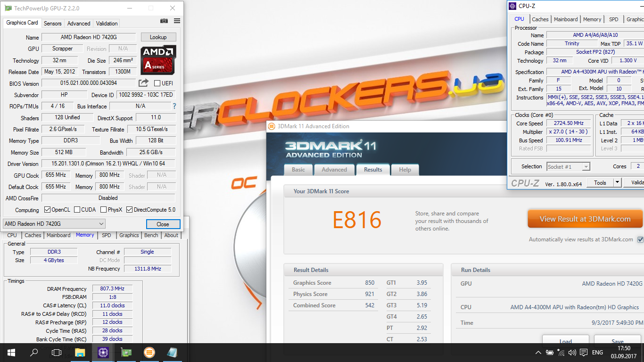644x362 pixels.
Task: Open the taskbar search icon
Action: coord(34,352)
